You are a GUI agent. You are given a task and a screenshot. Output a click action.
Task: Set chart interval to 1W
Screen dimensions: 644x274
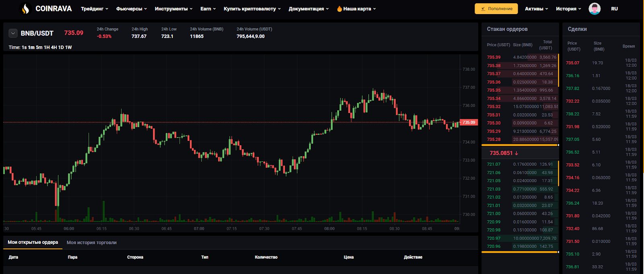(68, 47)
